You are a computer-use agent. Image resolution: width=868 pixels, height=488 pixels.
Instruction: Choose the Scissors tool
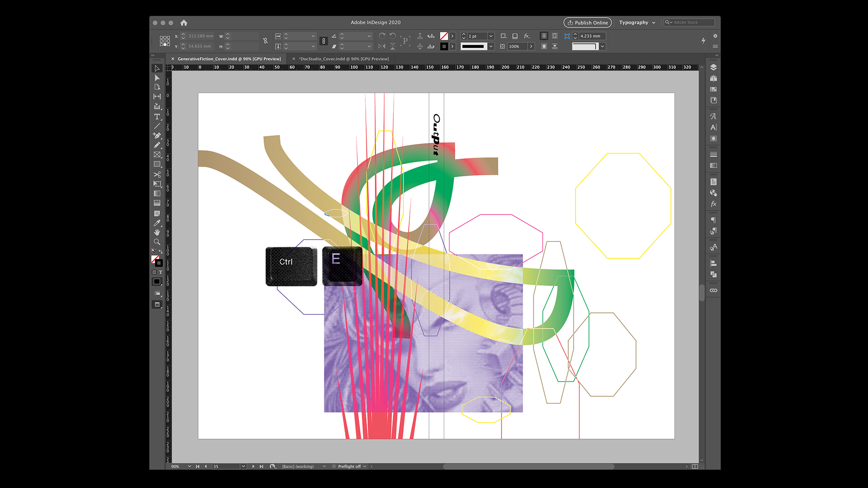(157, 174)
